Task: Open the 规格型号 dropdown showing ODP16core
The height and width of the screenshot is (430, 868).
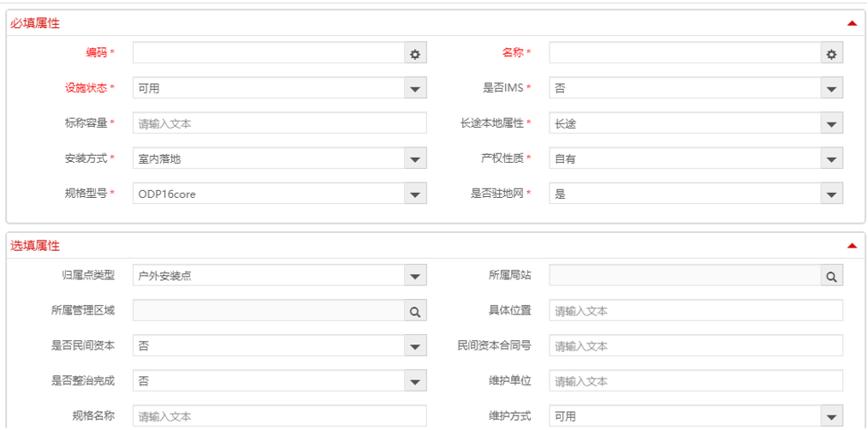Action: tap(415, 194)
